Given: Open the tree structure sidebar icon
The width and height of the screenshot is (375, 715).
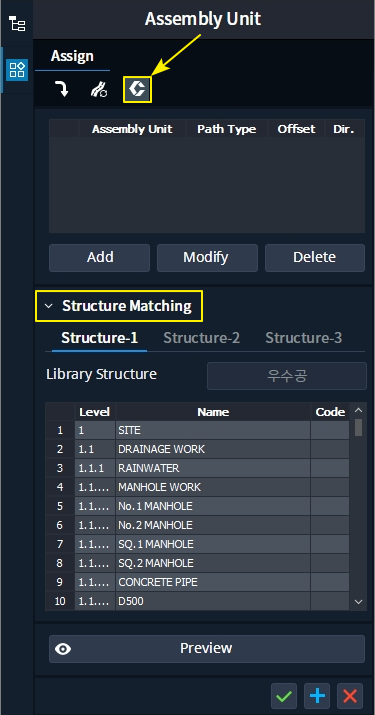Looking at the screenshot, I should (18, 23).
